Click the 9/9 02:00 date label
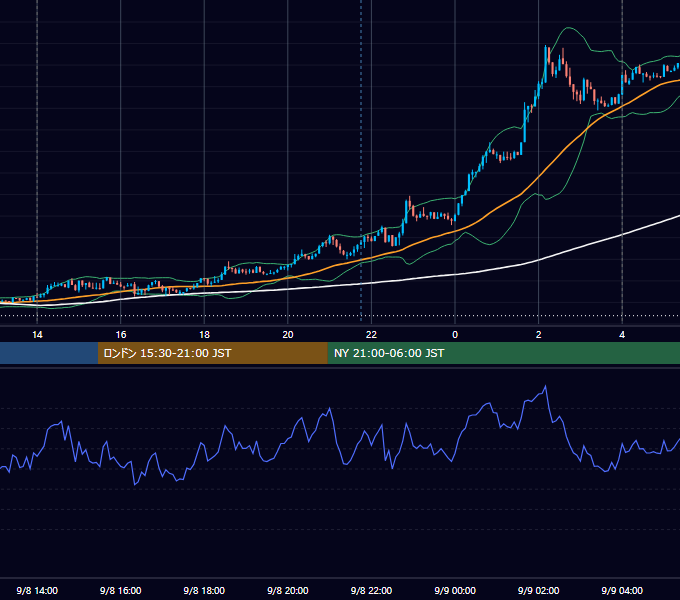This screenshot has height=600, width=680. coord(539,590)
